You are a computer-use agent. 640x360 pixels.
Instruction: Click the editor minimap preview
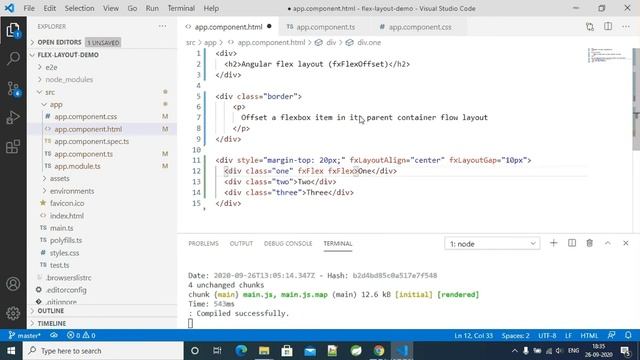[x=608, y=55]
